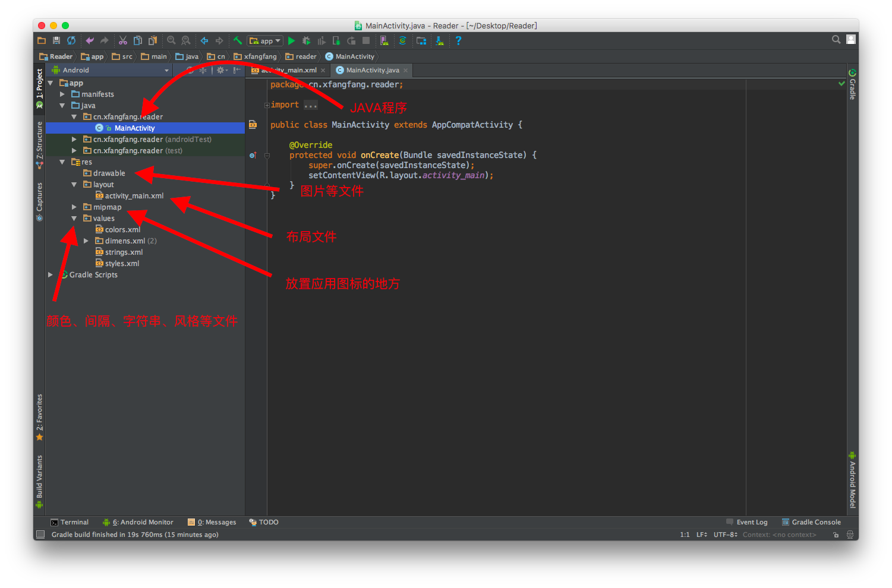Viewport: 892px width, 588px height.
Task: Toggle the Android Model side panel
Action: [x=852, y=480]
